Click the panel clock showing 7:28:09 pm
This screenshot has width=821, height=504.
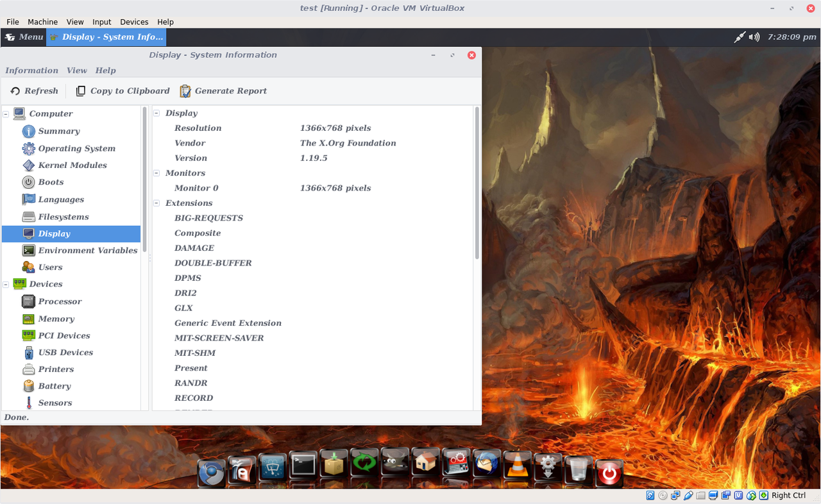point(791,37)
